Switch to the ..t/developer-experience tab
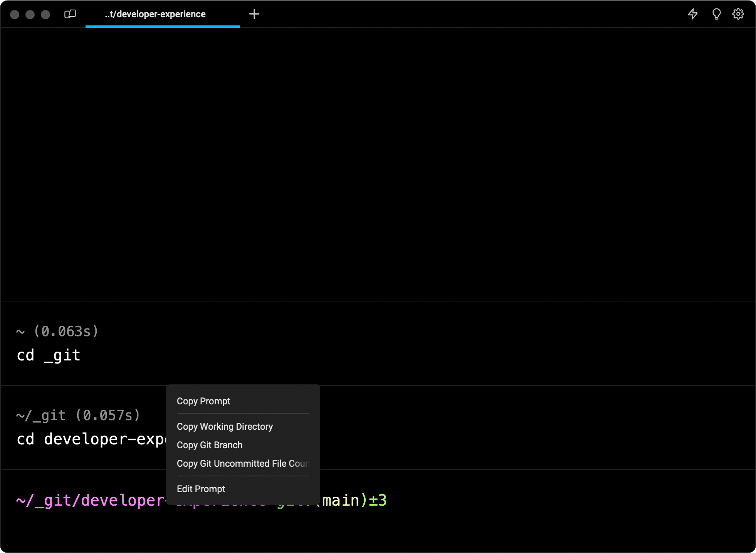 click(155, 14)
